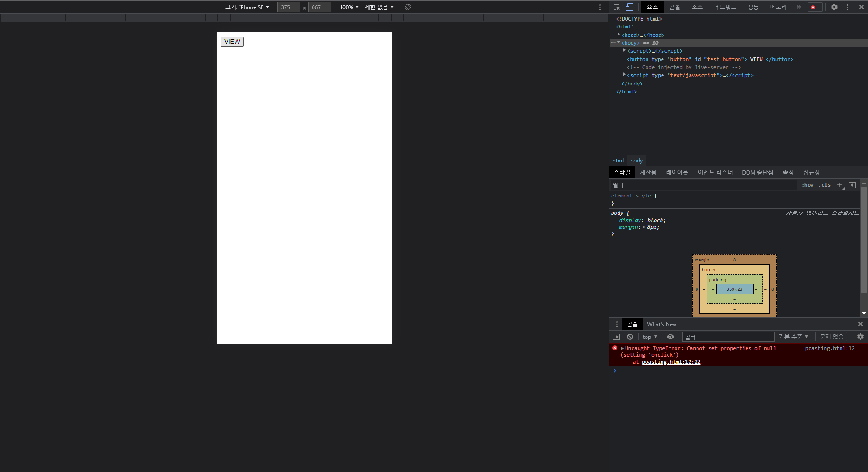Open the 속성 pane tab
The image size is (868, 472).
[x=788, y=172]
